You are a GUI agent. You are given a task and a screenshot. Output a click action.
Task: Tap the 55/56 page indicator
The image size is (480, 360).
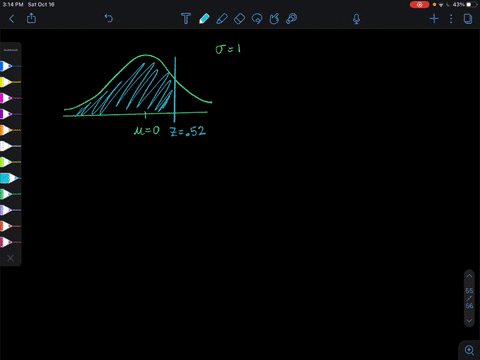point(469,298)
